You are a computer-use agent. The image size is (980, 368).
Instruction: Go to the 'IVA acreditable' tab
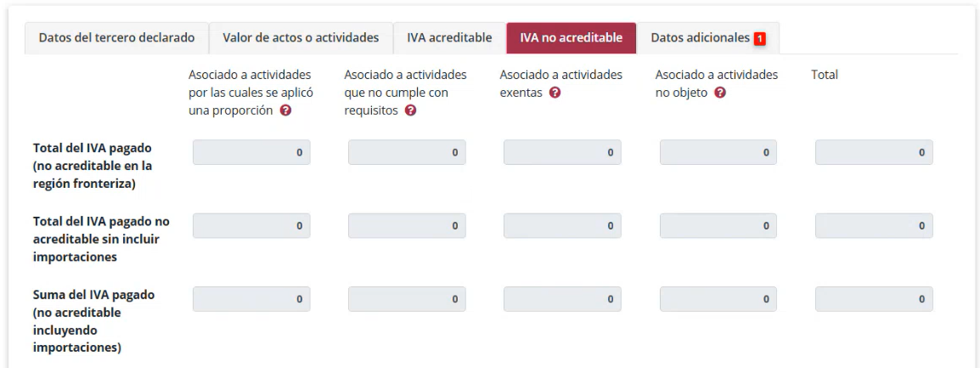pyautogui.click(x=449, y=38)
